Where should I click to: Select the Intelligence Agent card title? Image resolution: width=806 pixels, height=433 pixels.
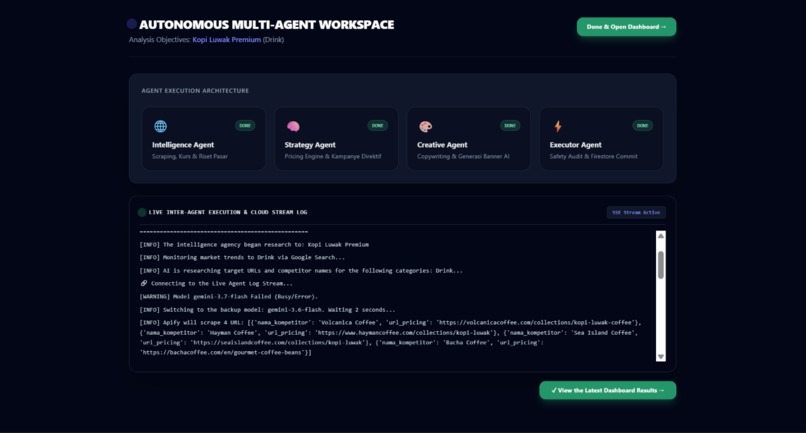tap(183, 145)
